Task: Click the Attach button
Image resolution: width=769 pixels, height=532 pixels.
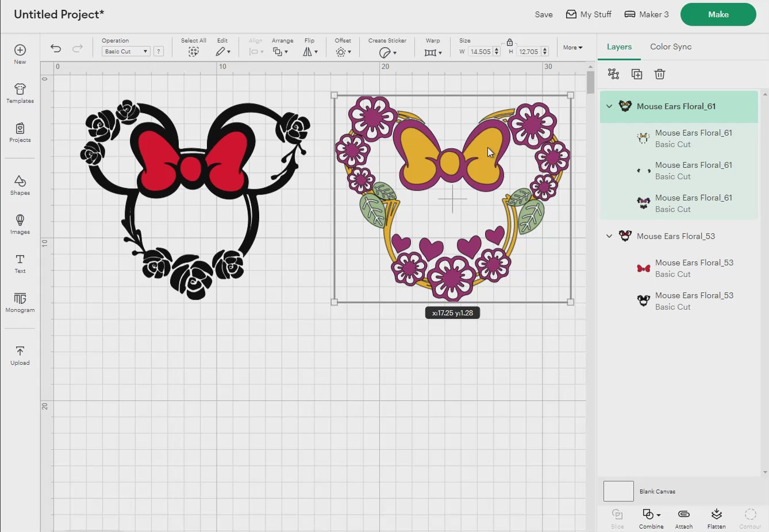Action: click(684, 518)
